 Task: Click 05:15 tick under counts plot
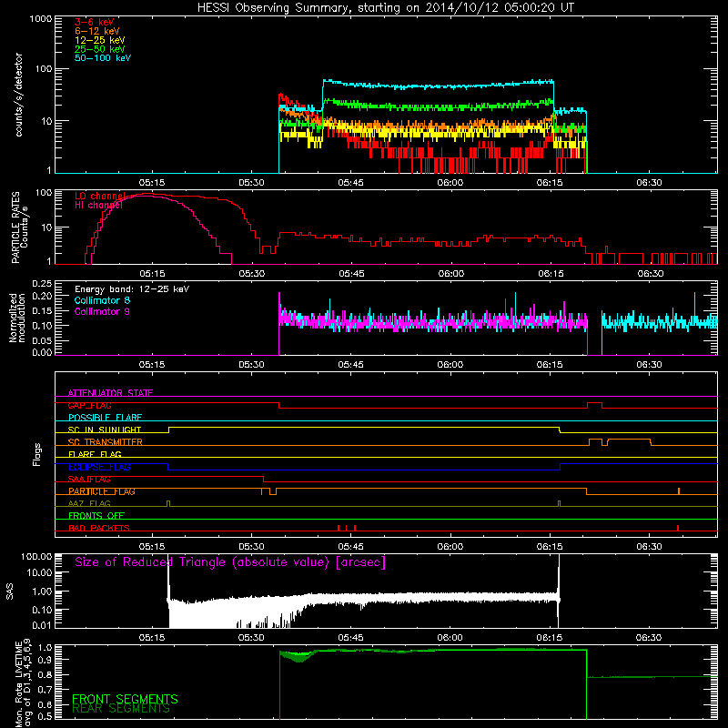152,183
